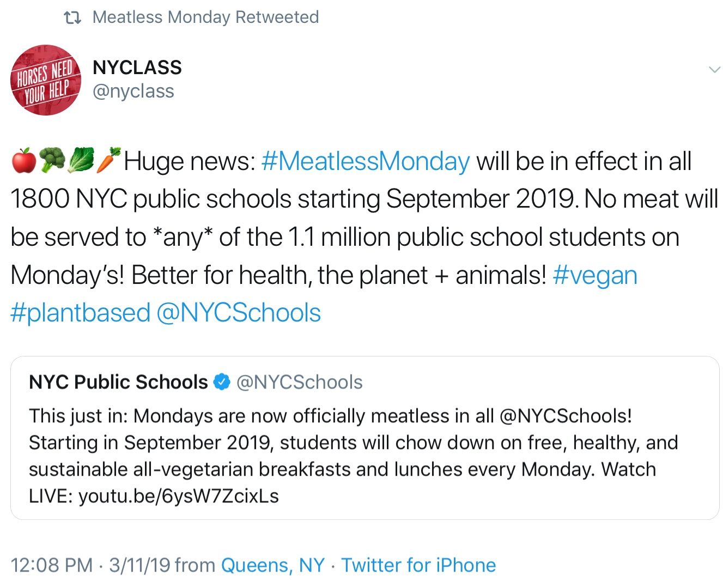723x588 pixels.
Task: Click the carrot emoji
Action: [108, 160]
